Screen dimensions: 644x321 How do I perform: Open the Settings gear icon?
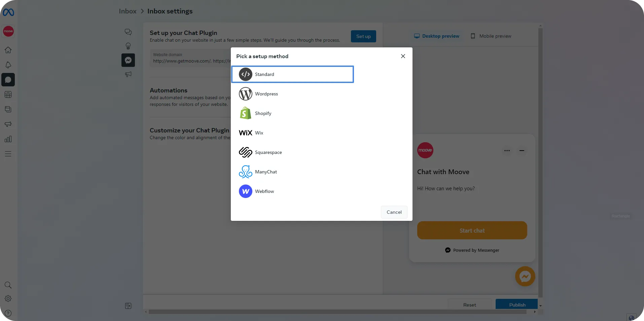[8, 298]
